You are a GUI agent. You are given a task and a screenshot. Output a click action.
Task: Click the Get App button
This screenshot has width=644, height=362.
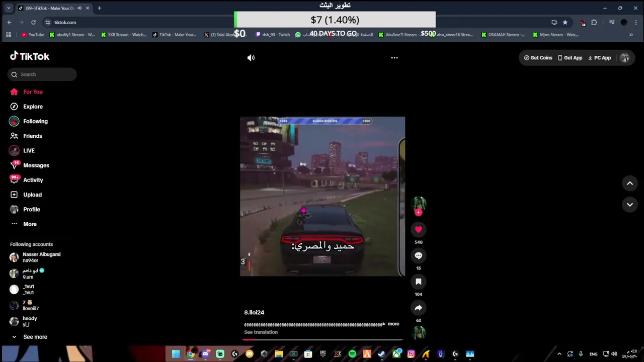(570, 58)
